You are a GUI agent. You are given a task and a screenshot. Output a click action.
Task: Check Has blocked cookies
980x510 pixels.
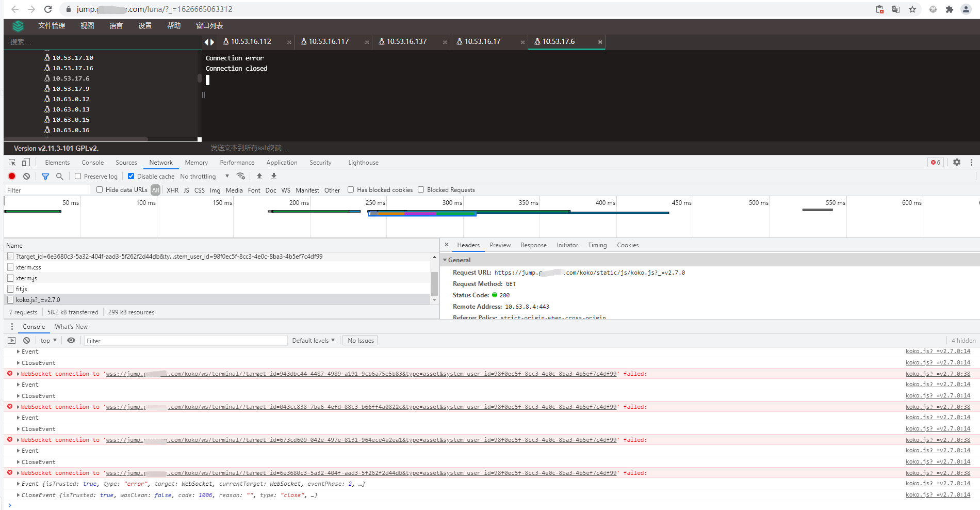click(x=351, y=189)
